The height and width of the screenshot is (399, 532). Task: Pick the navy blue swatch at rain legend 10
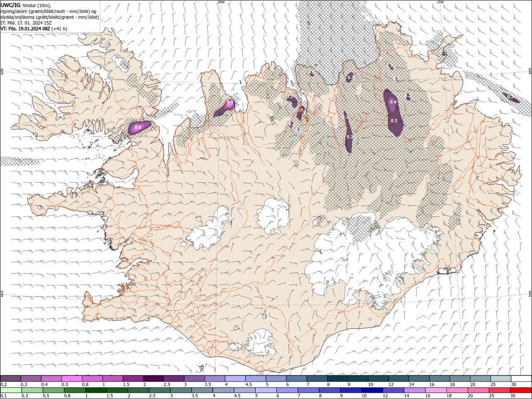372,390
